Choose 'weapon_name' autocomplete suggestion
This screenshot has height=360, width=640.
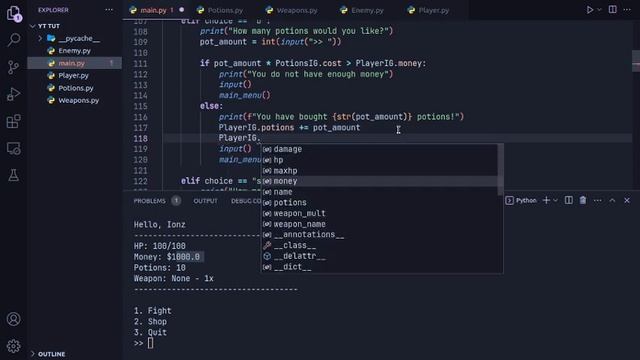point(379,224)
